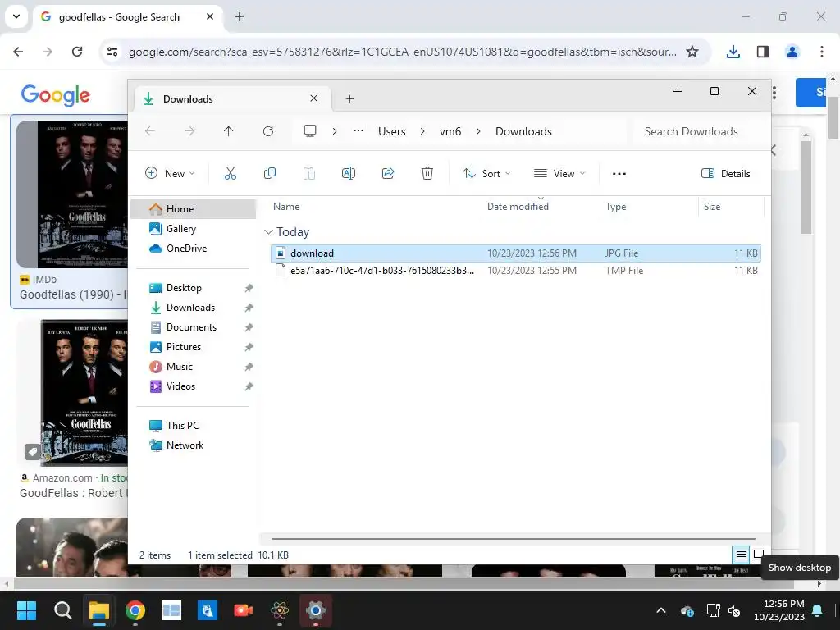The image size is (840, 630).
Task: View site information icon in Chrome address bar
Action: click(112, 52)
